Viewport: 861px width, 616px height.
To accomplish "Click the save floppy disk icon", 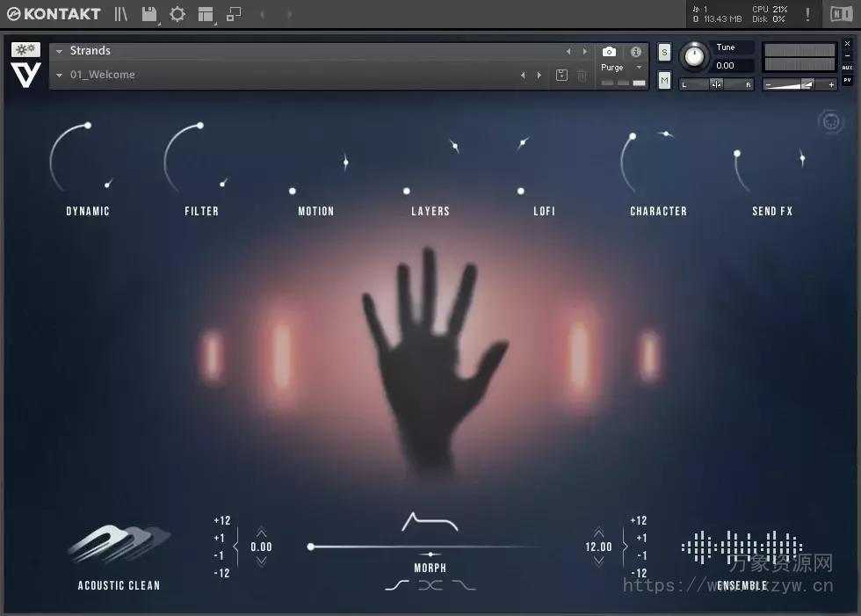I will [x=149, y=14].
